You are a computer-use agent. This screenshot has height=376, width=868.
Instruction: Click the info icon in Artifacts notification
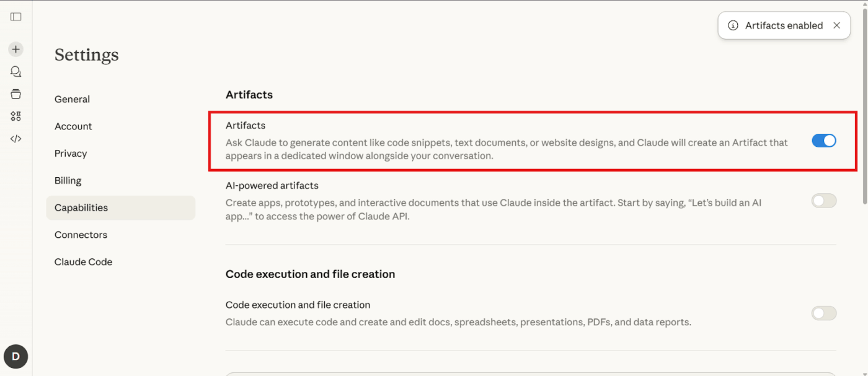coord(733,25)
